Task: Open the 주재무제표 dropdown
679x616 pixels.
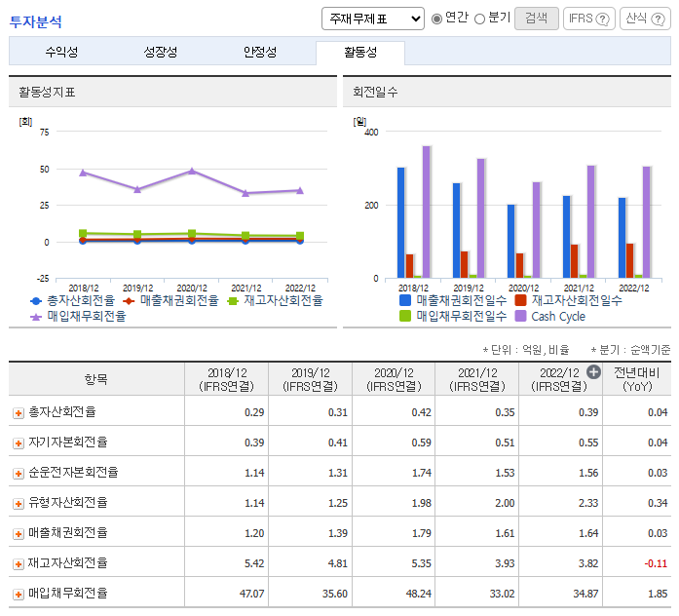Action: (372, 19)
